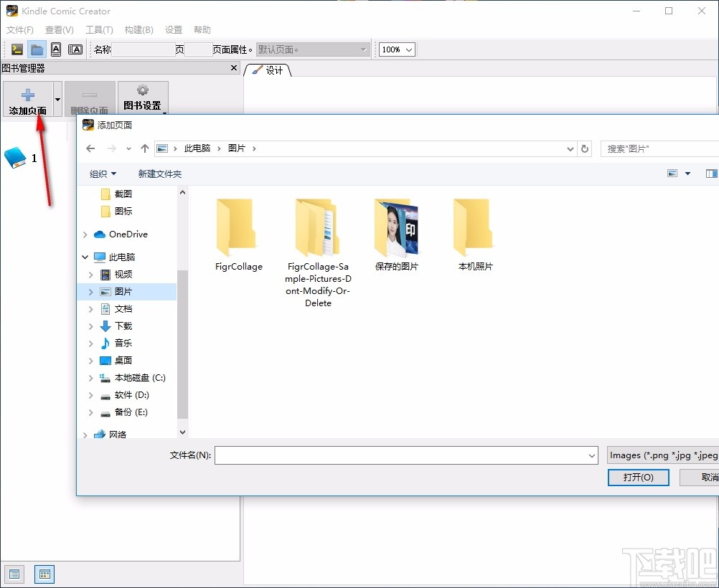
Task: Expand the 本地磁盘 (C:) node
Action: pos(91,378)
